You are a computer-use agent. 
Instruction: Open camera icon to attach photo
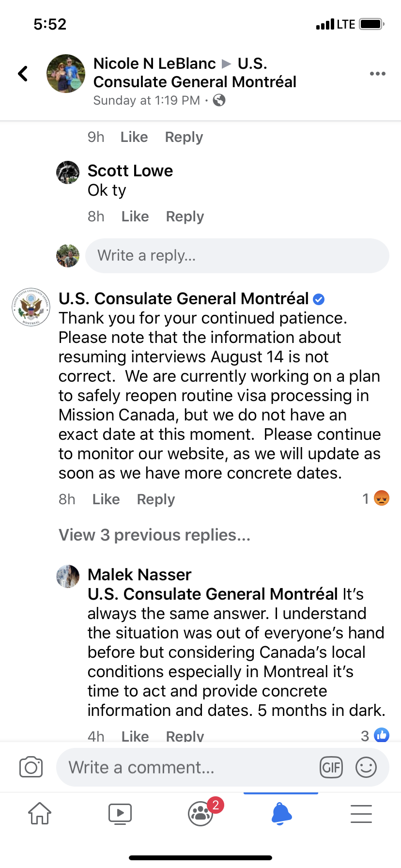(31, 767)
